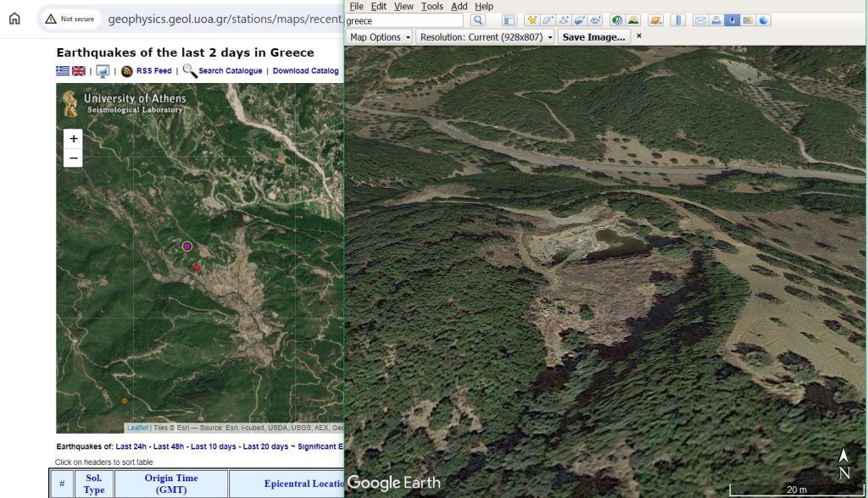Viewport: 868px width, 498px height.
Task: Toggle the Google Earth sidebar panel
Action: tap(509, 20)
